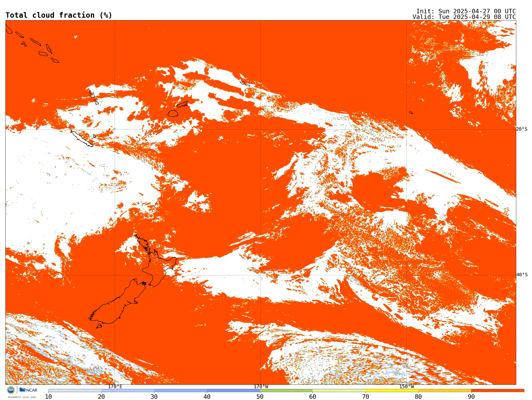The height and width of the screenshot is (400, 532).
Task: Click the NSF logo icon
Action: point(11,390)
